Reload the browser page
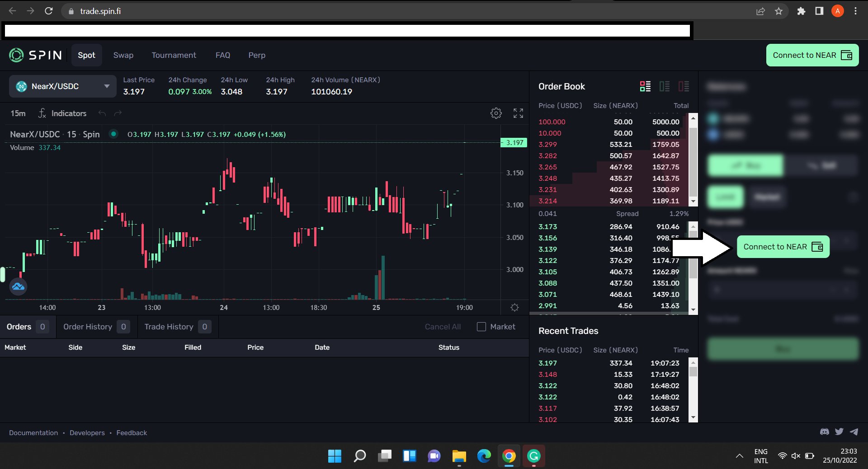 coord(49,11)
